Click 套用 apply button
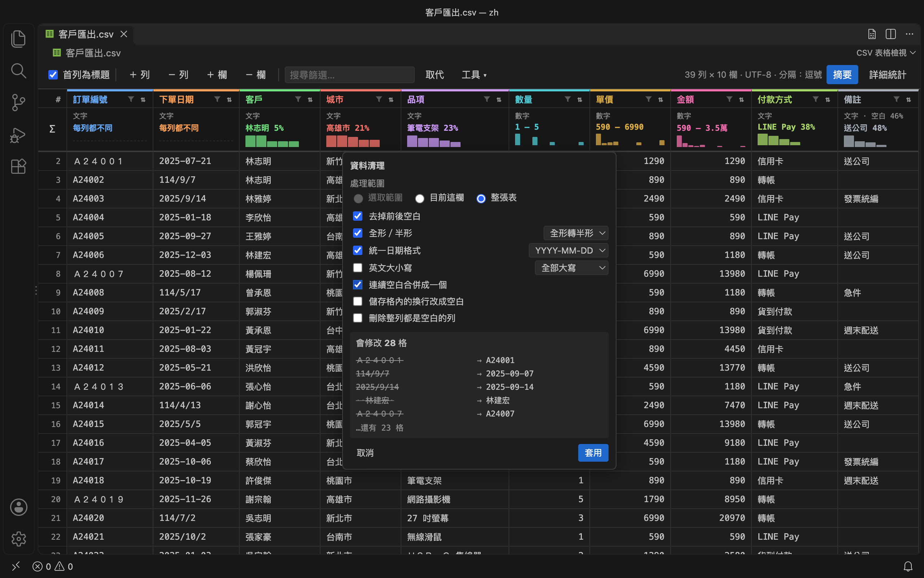 tap(593, 453)
